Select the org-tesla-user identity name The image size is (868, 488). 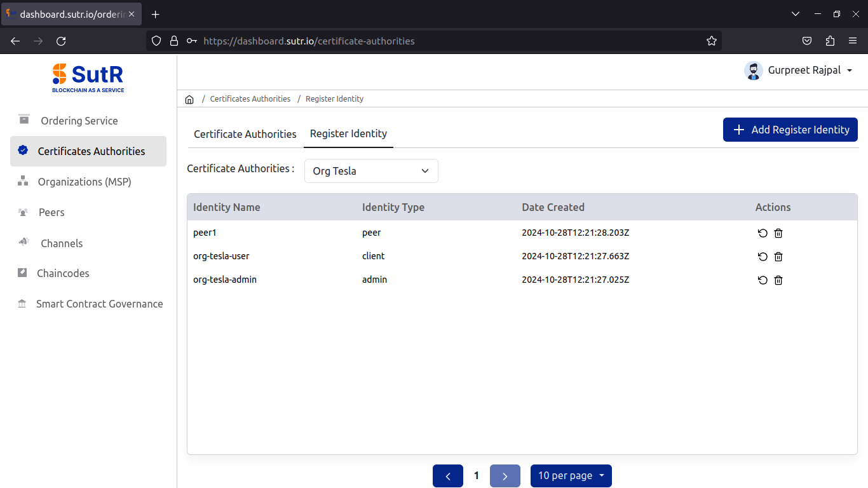[221, 256]
